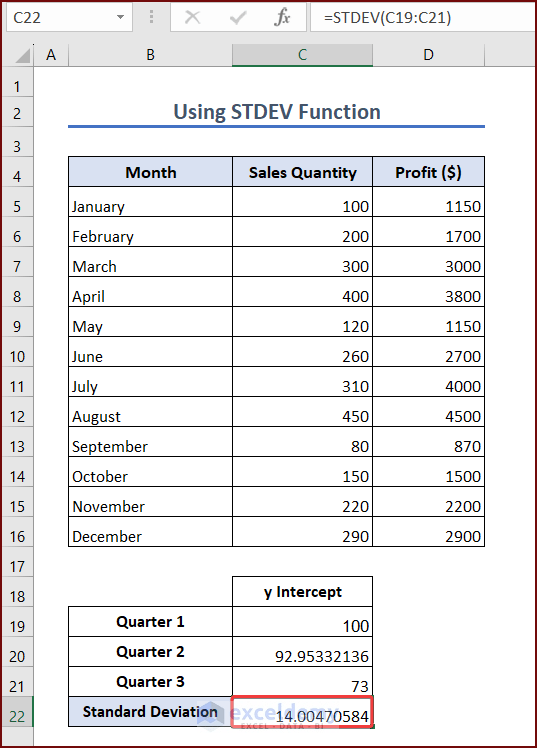Click the Cancel (X) formula icon
This screenshot has width=537, height=748.
[x=192, y=18]
